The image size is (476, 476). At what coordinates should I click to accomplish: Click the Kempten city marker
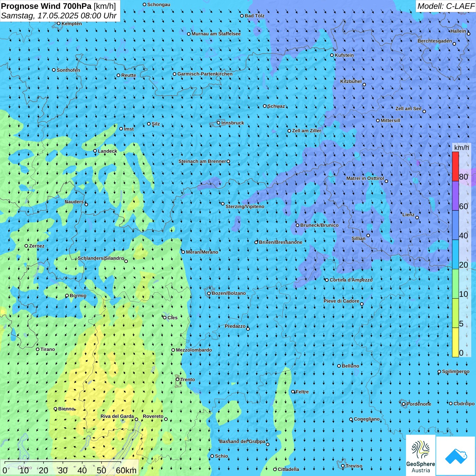(x=58, y=23)
